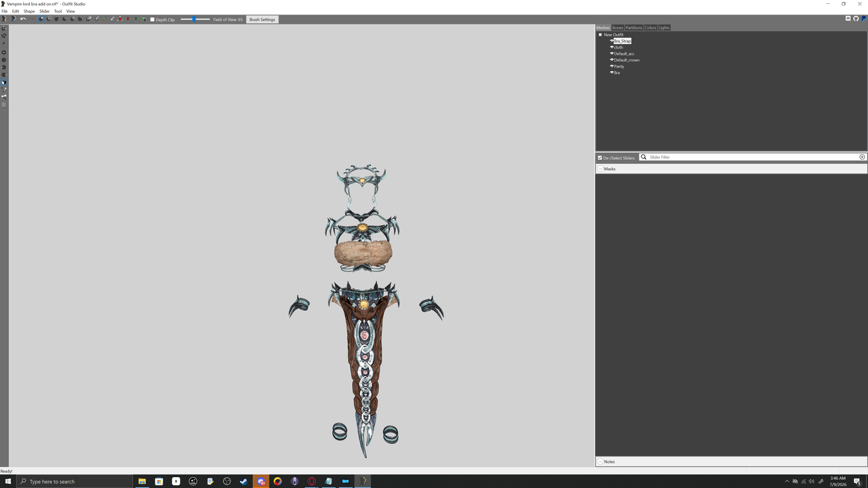The image size is (868, 488).
Task: Activate the Vertex selection tool in left sidebar
Action: tap(4, 43)
